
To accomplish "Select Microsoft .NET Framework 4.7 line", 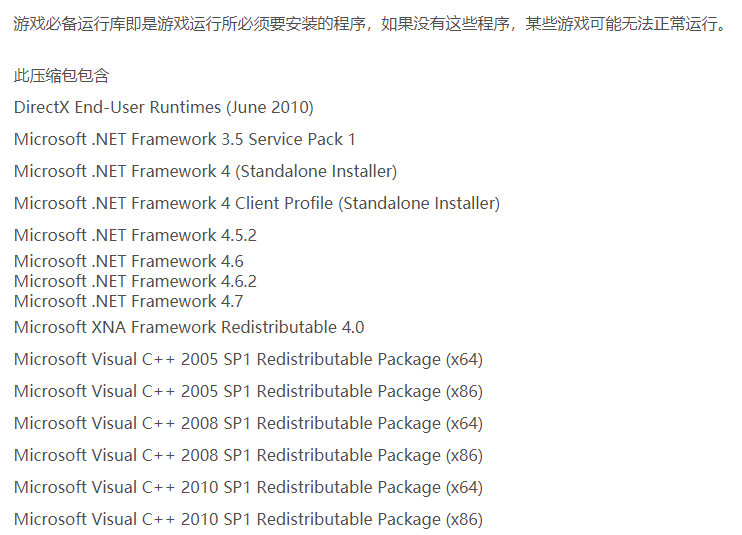I will 129,301.
